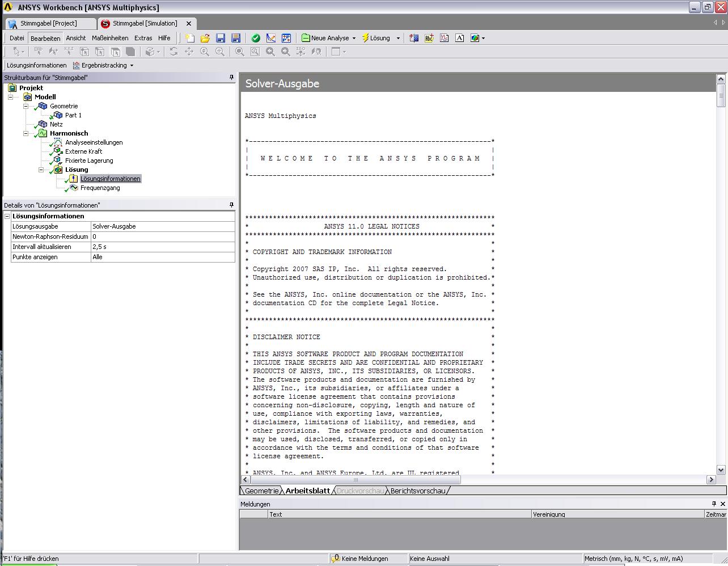The height and width of the screenshot is (566, 728).
Task: Click the first Save disk icon
Action: point(221,38)
